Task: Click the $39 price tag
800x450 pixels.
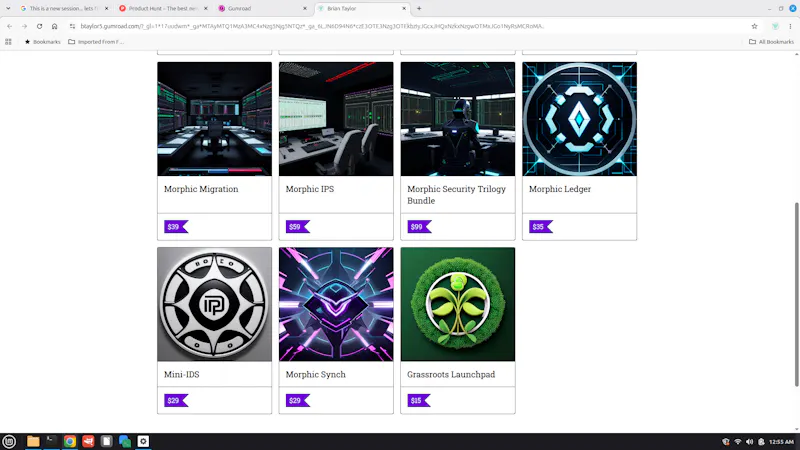Action: click(176, 227)
